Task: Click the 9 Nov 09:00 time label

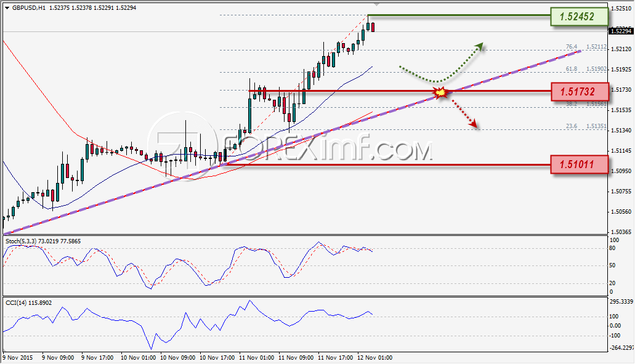Action: tap(58, 358)
